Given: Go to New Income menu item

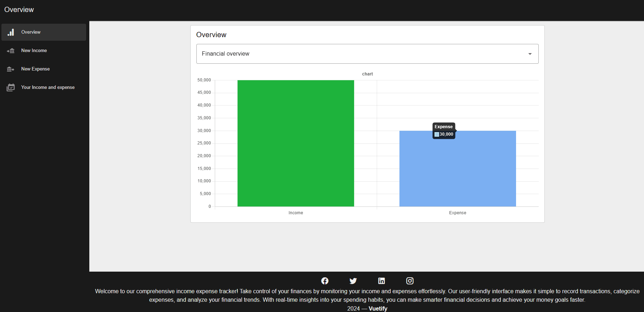Looking at the screenshot, I should click(34, 51).
